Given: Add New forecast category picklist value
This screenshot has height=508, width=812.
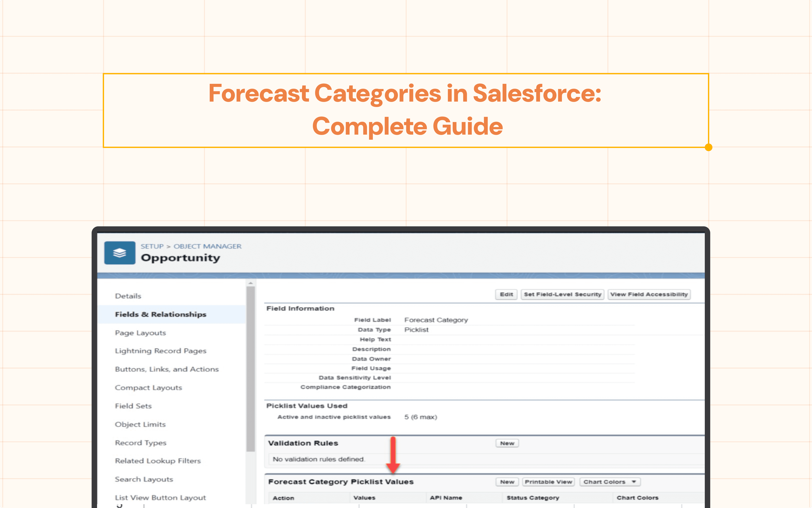Looking at the screenshot, I should click(x=507, y=482).
